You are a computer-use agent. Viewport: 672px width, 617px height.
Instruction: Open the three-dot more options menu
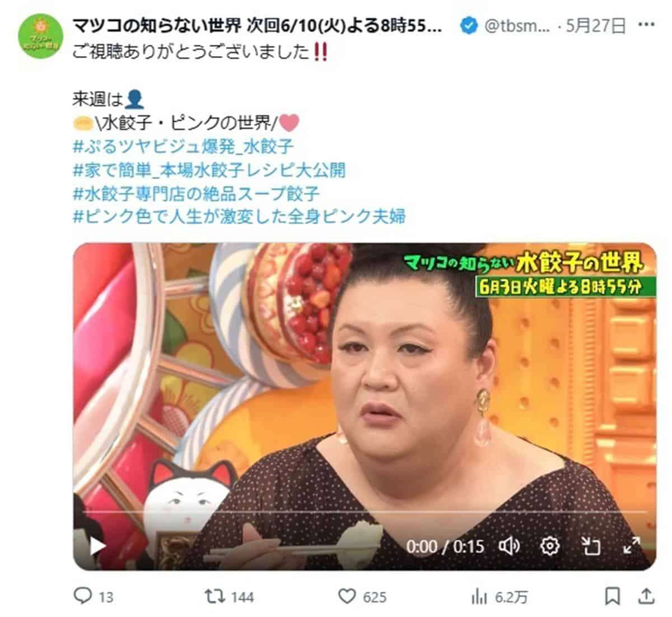(646, 25)
